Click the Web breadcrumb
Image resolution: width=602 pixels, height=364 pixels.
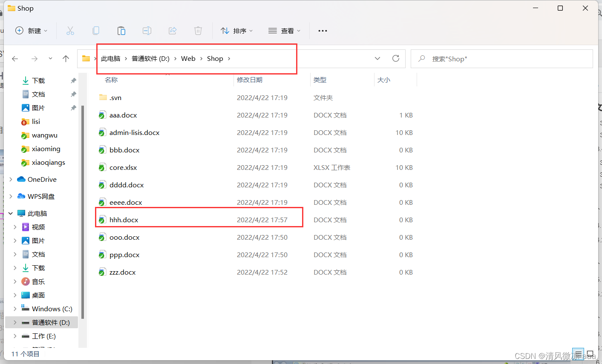pyautogui.click(x=188, y=59)
